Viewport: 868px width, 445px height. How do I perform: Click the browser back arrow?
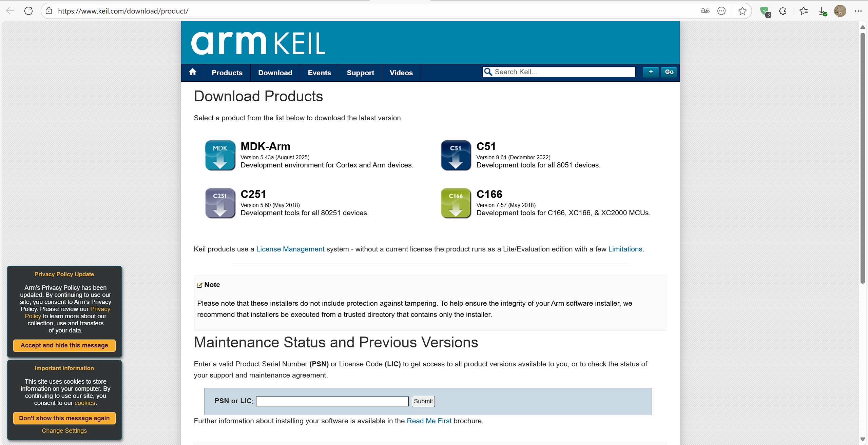(10, 11)
